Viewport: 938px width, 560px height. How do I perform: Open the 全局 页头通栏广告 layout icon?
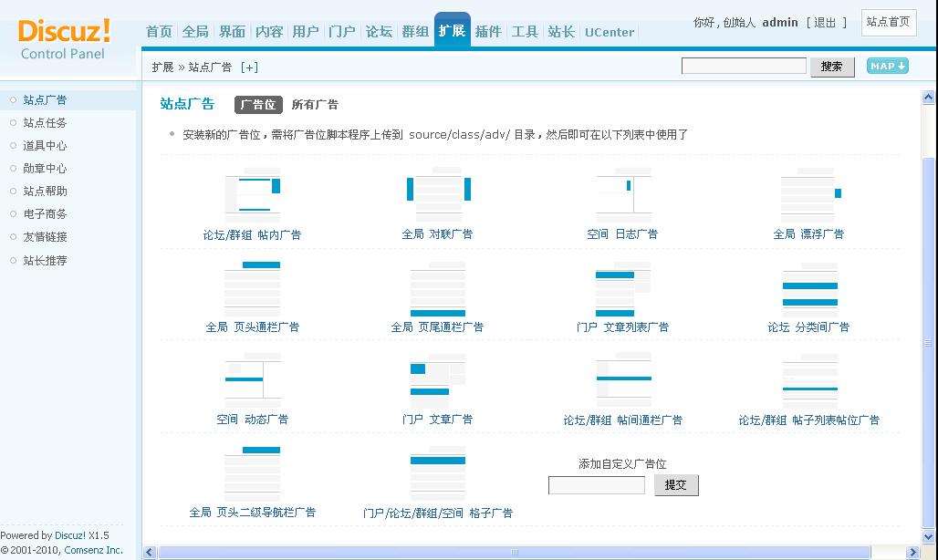tap(253, 289)
